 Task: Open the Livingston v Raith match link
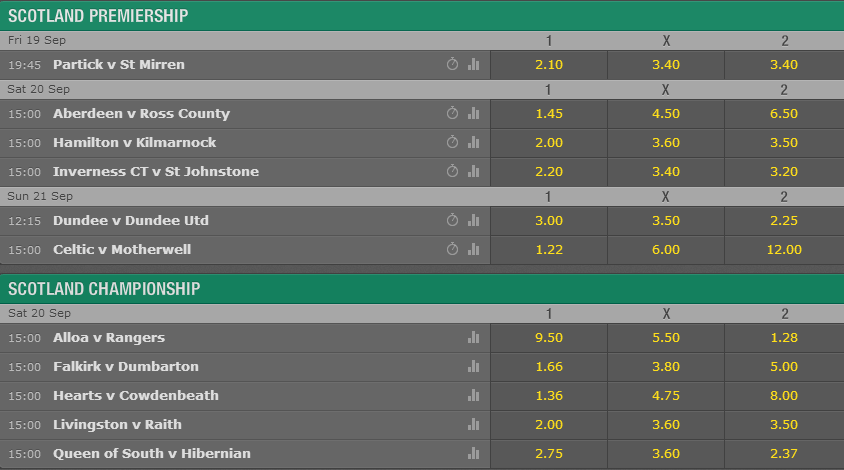pos(117,425)
